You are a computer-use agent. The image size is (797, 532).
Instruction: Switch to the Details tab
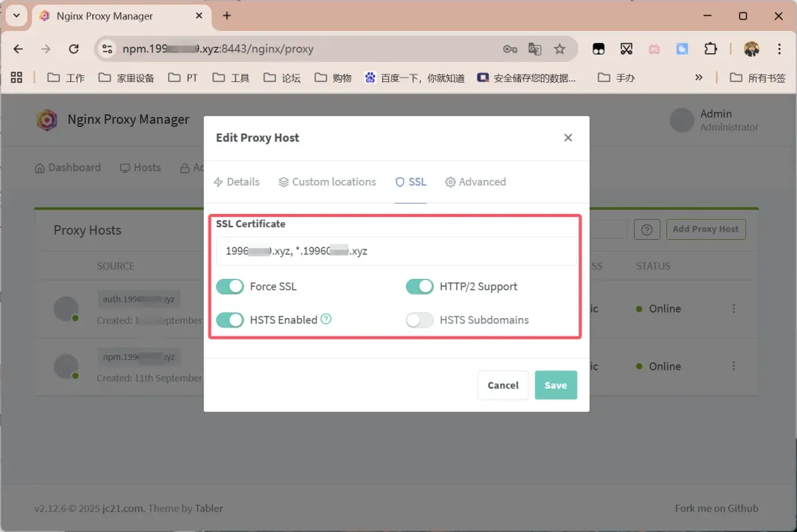[236, 182]
